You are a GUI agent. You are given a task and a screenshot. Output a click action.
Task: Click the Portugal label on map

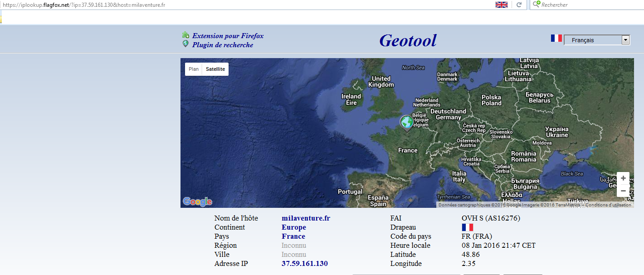(350, 192)
